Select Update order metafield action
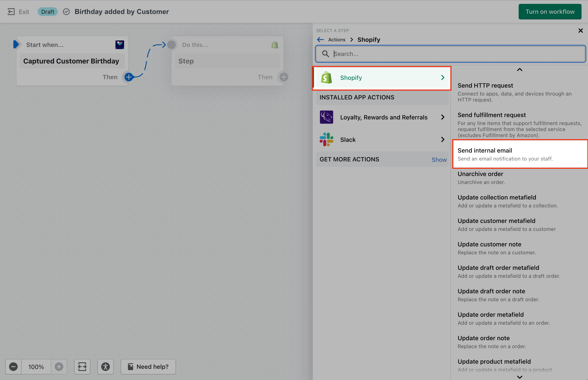Screen dimensions: 588x380 pos(520,318)
